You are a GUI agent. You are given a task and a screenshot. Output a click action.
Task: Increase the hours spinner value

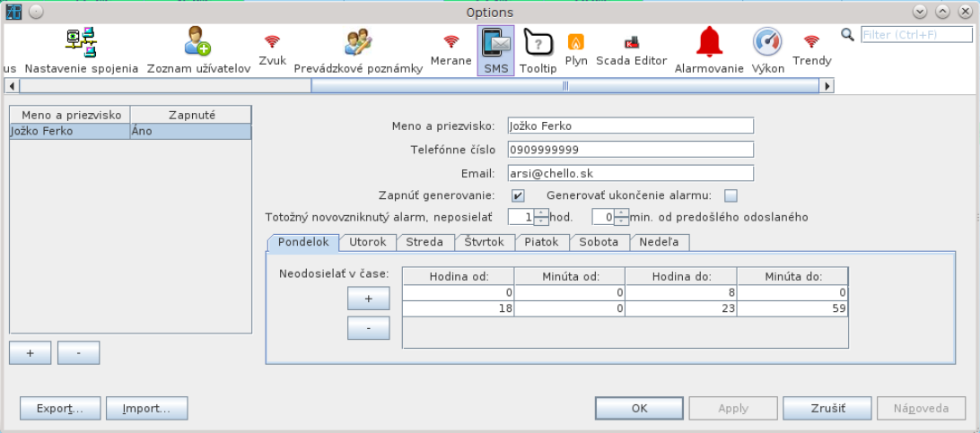pos(541,212)
